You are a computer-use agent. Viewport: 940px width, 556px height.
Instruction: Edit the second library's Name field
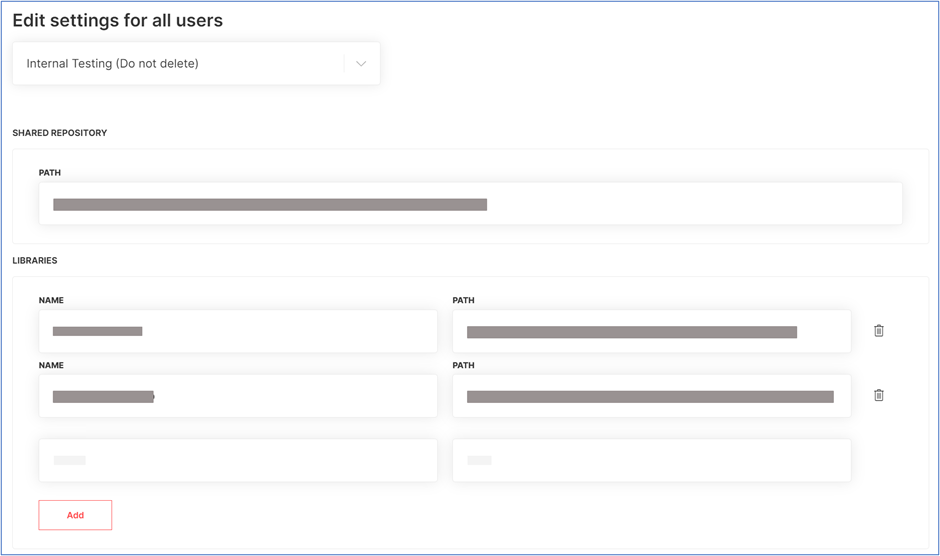point(238,396)
